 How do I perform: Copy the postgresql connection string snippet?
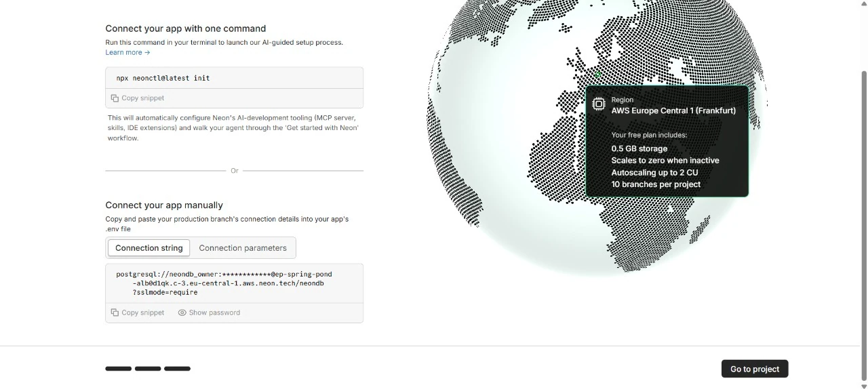pyautogui.click(x=138, y=312)
